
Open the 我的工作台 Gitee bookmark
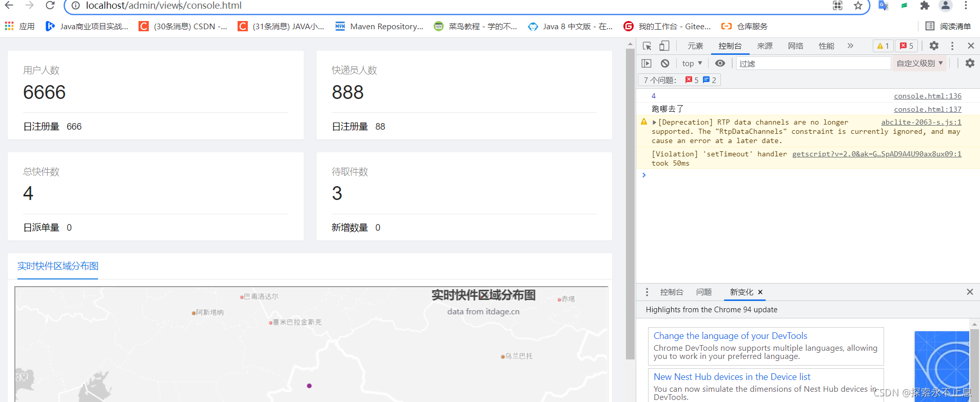point(668,26)
